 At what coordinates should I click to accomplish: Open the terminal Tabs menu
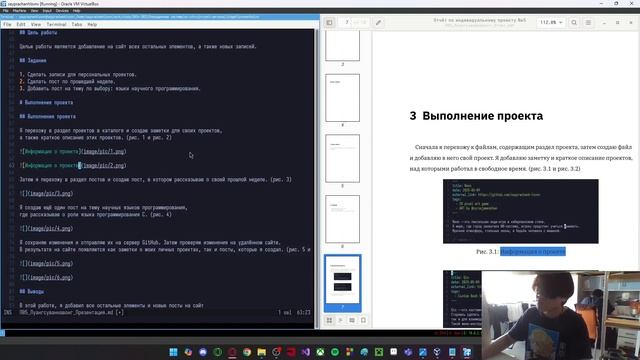point(77,24)
